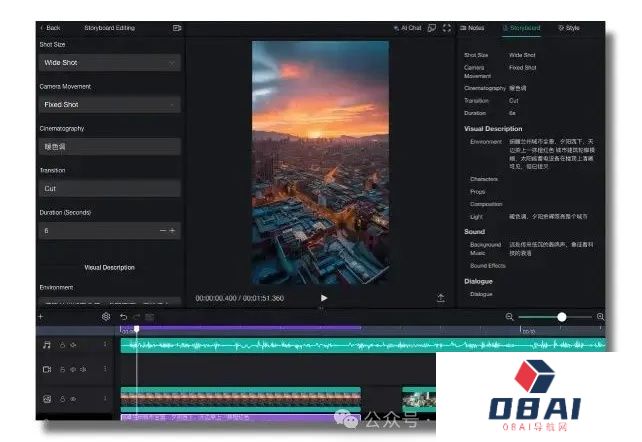Undo the last action
This screenshot has height=442, width=642.
pyautogui.click(x=124, y=317)
